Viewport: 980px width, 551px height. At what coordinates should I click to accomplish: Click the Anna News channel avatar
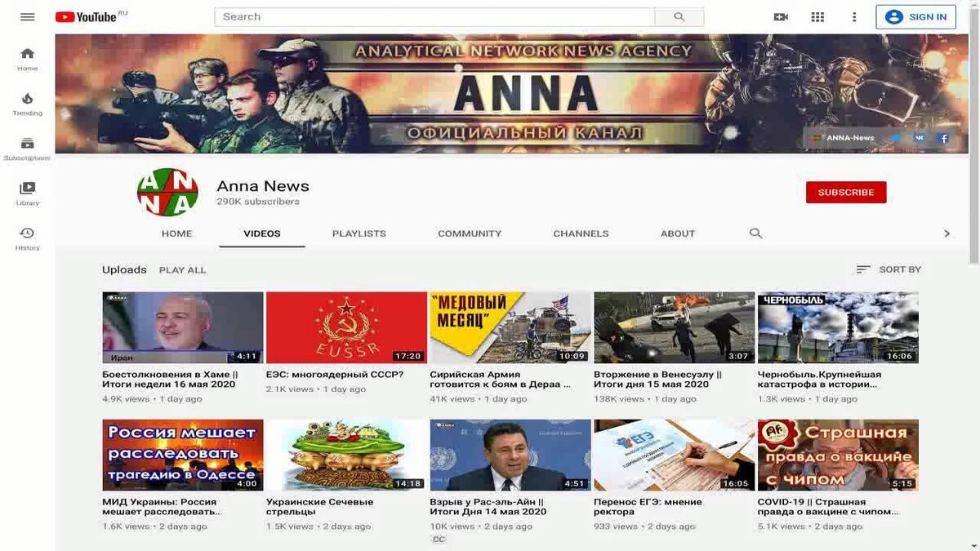point(167,193)
